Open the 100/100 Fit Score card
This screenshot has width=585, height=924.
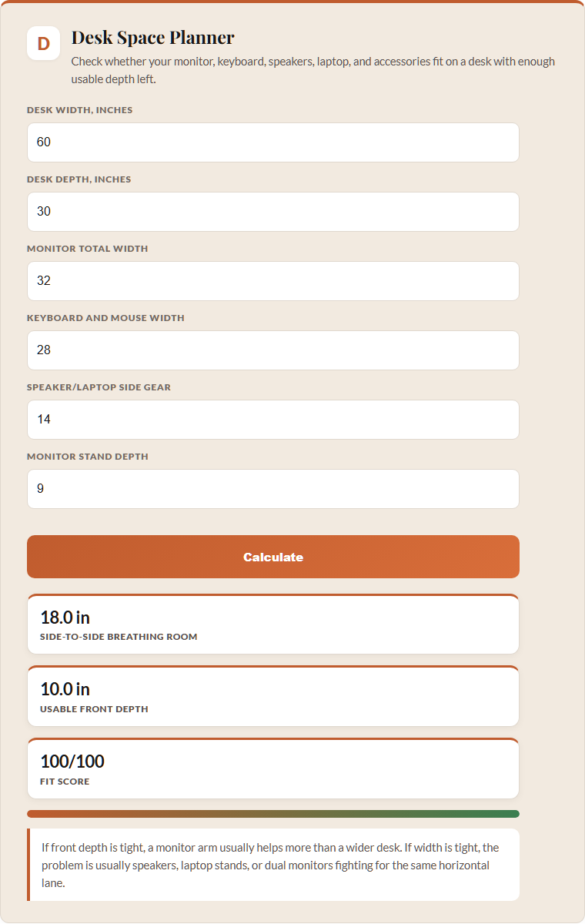pos(273,768)
